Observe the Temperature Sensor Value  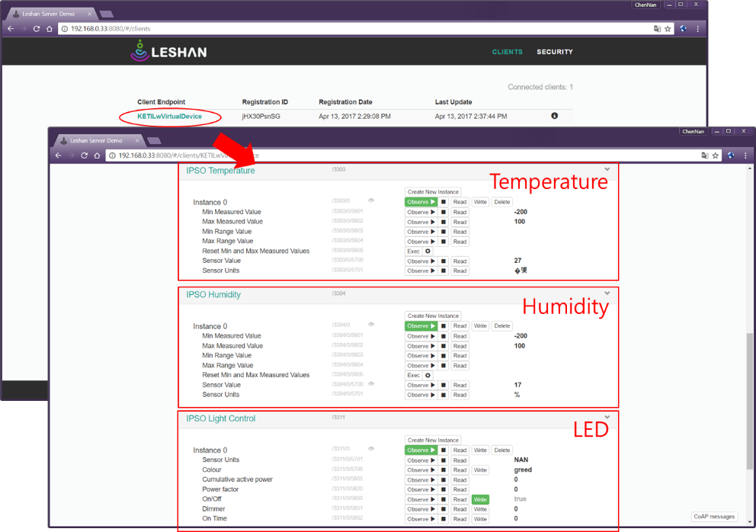[x=421, y=261]
